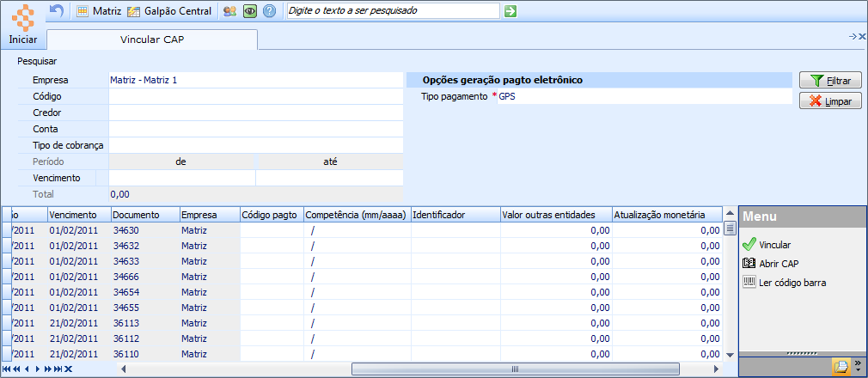Image resolution: width=868 pixels, height=378 pixels.
Task: Click the Credor input field
Action: pos(256,113)
